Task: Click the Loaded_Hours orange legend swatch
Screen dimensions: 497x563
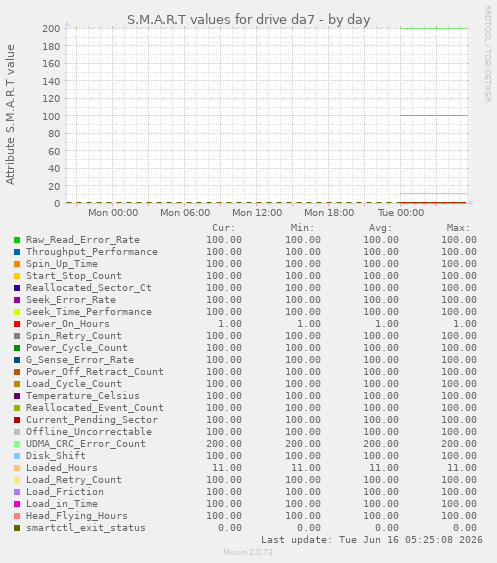Action: [17, 468]
